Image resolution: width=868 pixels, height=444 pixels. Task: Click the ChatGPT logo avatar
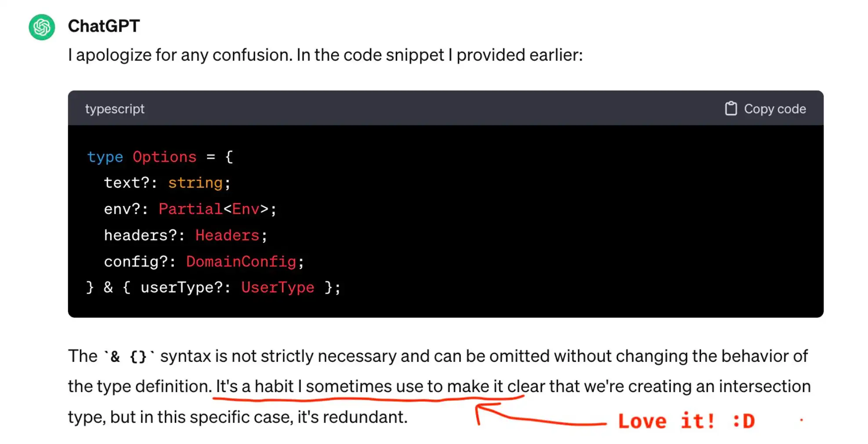42,27
